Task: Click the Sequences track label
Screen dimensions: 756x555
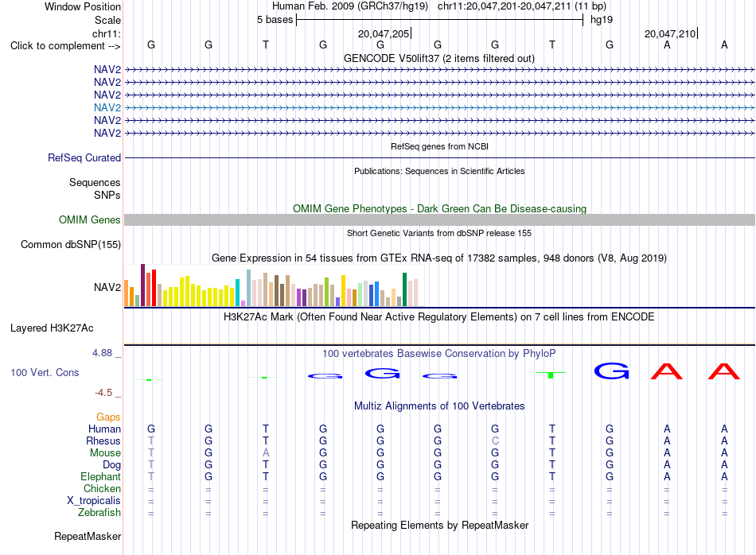Action: click(x=95, y=182)
